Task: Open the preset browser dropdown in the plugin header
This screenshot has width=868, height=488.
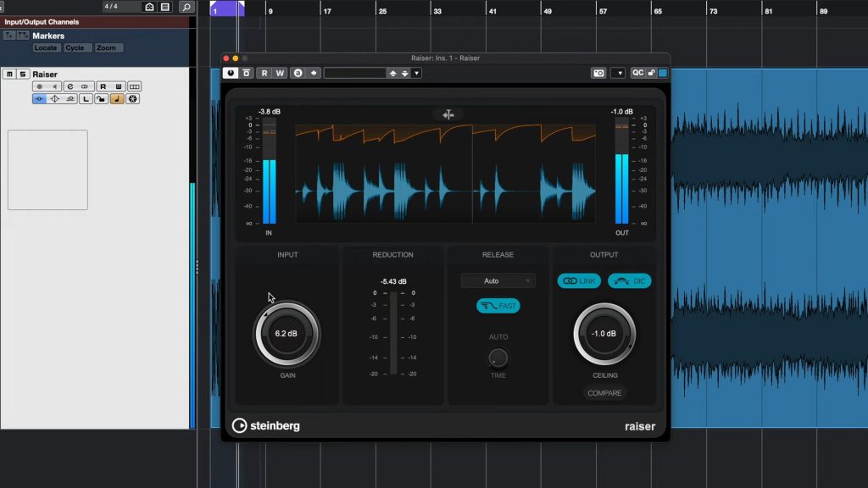Action: pyautogui.click(x=416, y=73)
